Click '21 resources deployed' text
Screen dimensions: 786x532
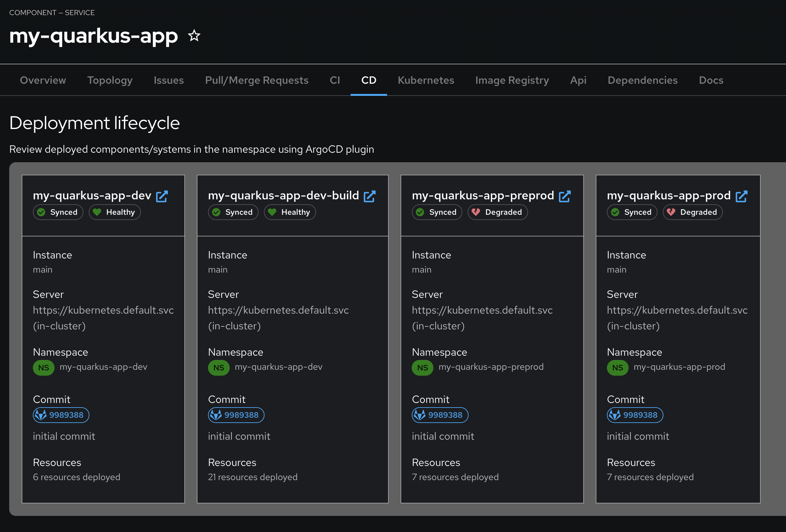tap(253, 477)
